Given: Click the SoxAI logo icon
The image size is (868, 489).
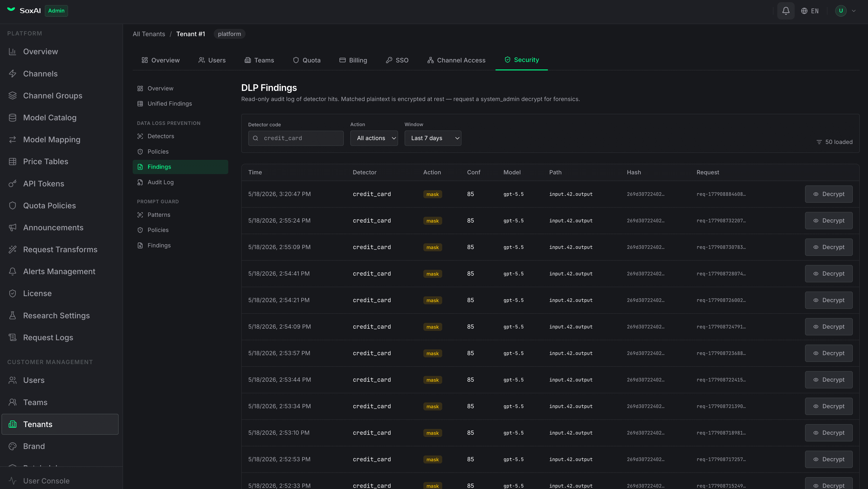Looking at the screenshot, I should coord(11,10).
